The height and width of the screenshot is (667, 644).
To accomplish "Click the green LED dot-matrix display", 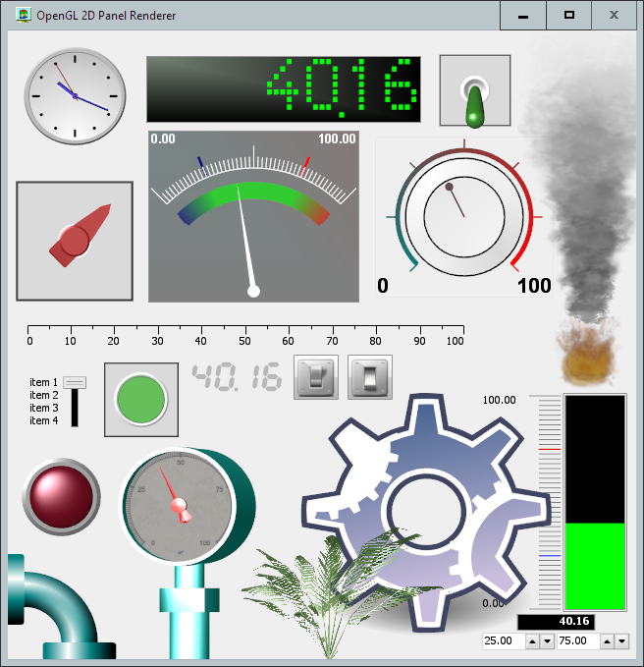I will (x=284, y=89).
